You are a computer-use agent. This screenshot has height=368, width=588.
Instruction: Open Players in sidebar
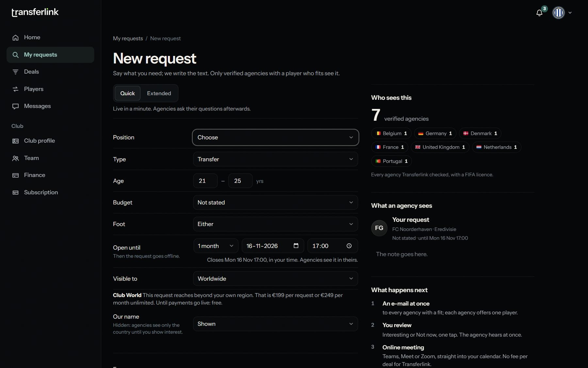(x=50, y=89)
